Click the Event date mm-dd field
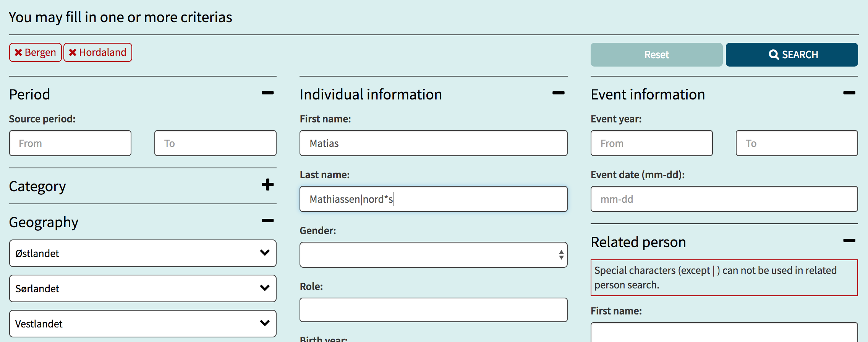This screenshot has height=342, width=868. 724,199
